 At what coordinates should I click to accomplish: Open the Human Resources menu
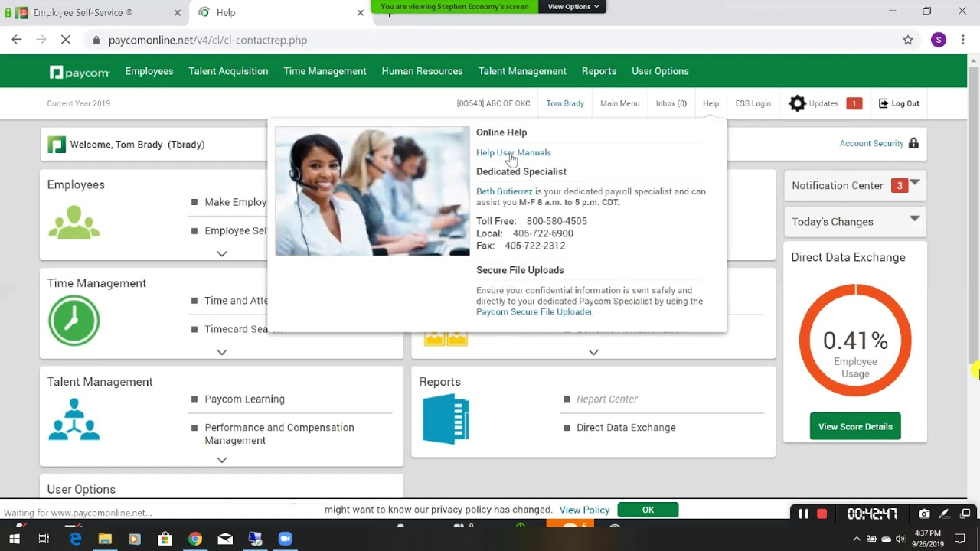pyautogui.click(x=422, y=71)
